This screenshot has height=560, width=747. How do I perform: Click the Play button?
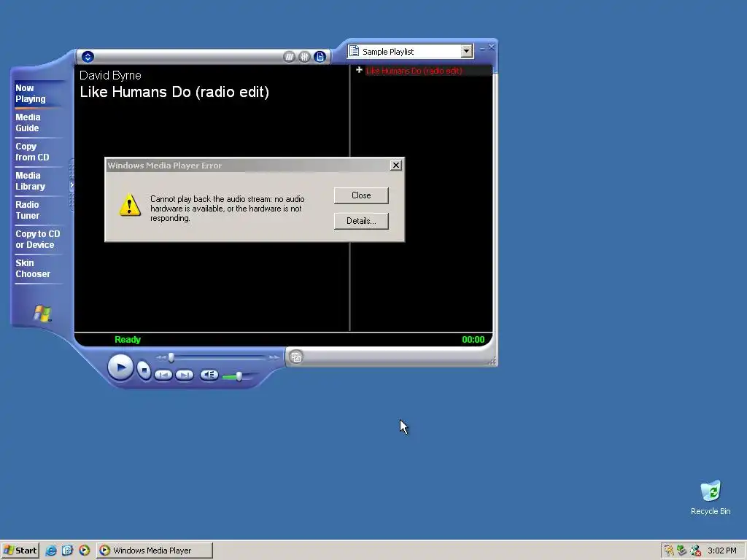click(x=120, y=367)
